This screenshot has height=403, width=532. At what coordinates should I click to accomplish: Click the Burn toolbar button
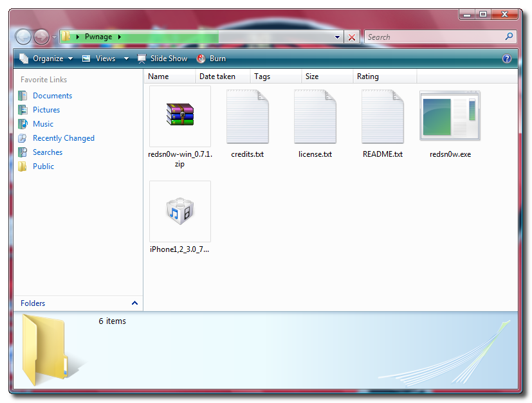pyautogui.click(x=211, y=58)
